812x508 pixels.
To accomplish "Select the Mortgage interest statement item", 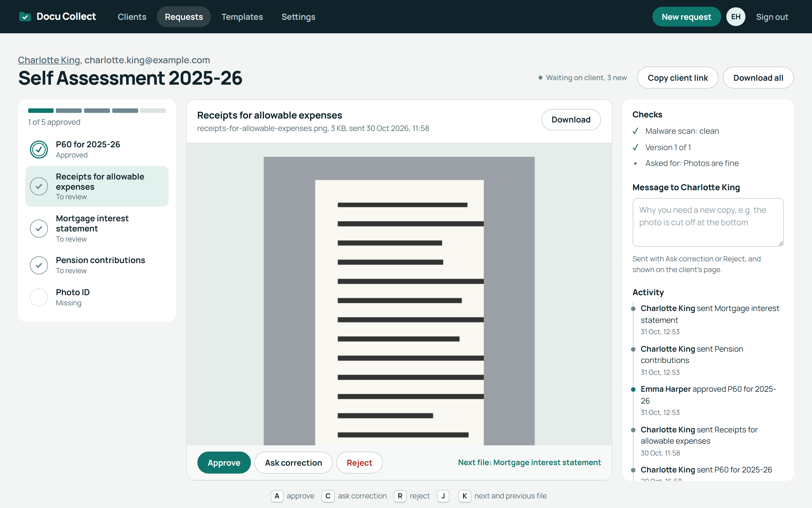I will (x=97, y=229).
